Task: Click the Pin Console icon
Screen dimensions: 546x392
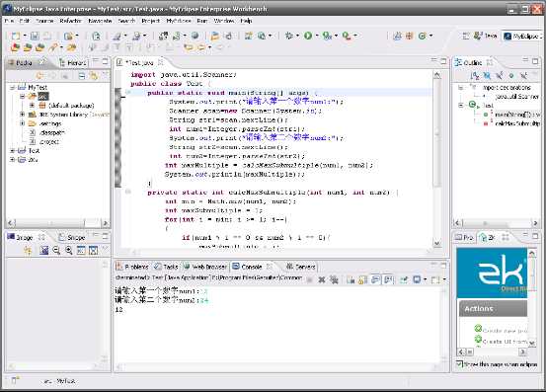Action: (404, 279)
